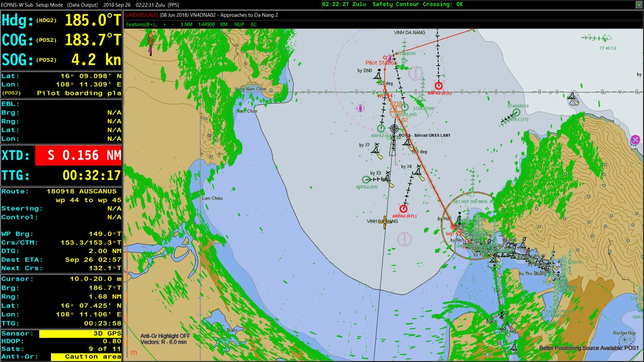Click Safety Contour Crossing: OK status
644x362 pixels.
pyautogui.click(x=418, y=4)
